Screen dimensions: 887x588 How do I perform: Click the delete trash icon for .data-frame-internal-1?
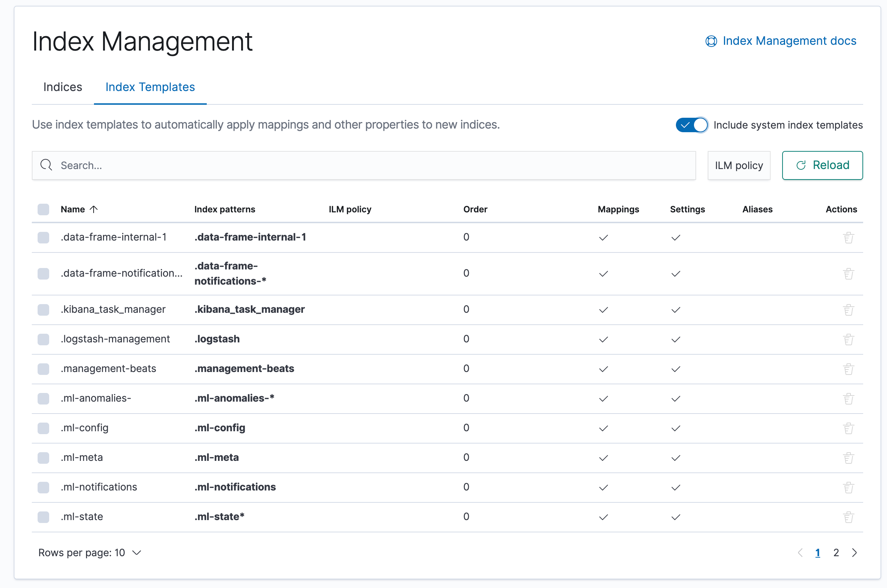pos(849,237)
